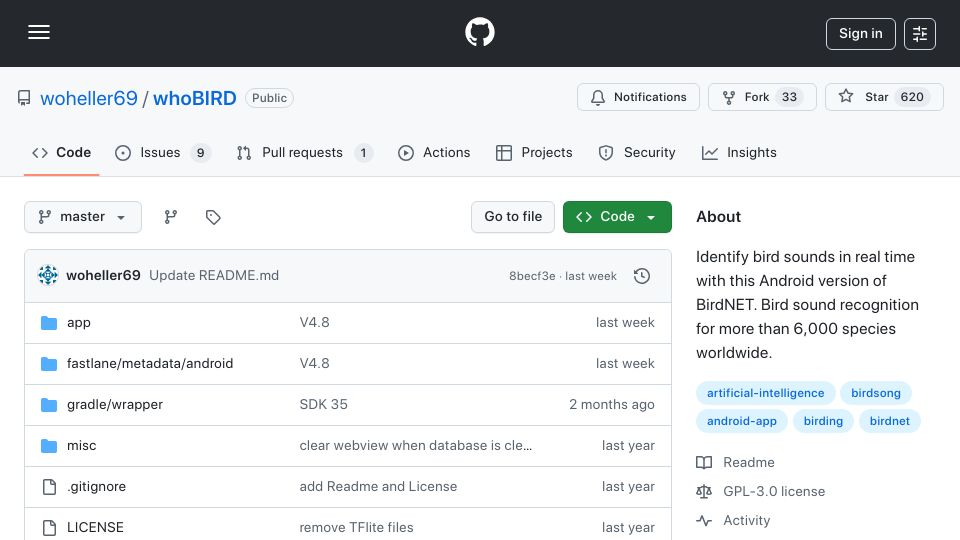
Task: Open remove TFlite files commit
Action: 356,528
